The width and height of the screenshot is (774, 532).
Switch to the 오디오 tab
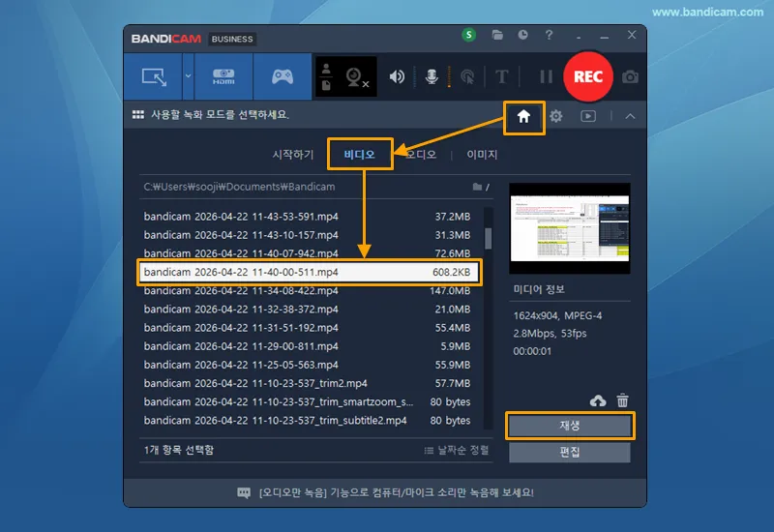(421, 155)
